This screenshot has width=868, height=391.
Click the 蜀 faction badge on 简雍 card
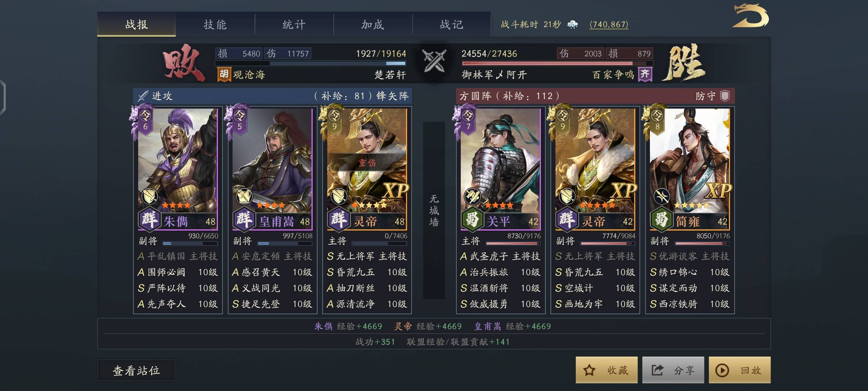pos(661,219)
